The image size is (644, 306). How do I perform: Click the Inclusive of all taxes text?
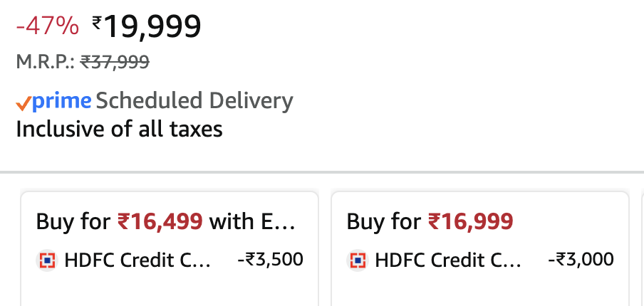click(119, 130)
